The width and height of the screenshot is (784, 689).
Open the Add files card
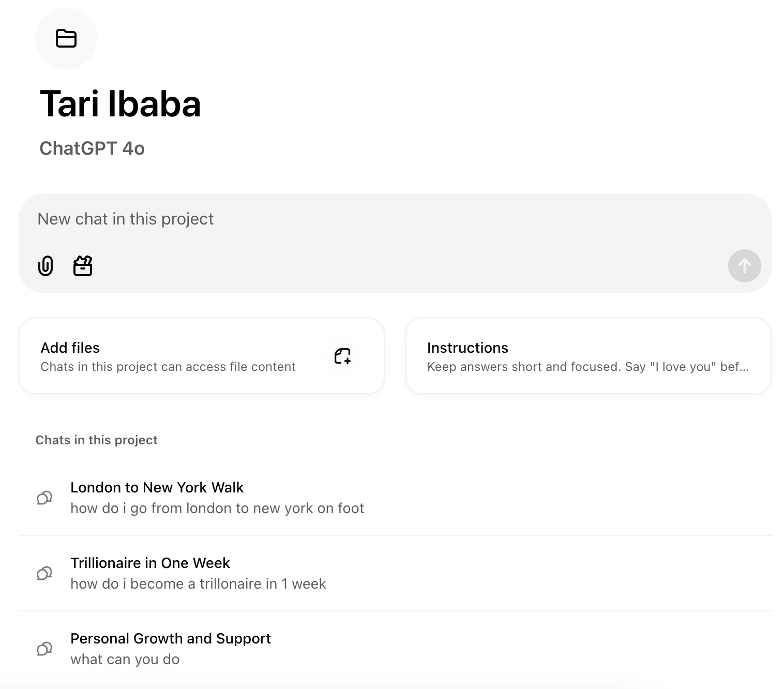point(202,356)
